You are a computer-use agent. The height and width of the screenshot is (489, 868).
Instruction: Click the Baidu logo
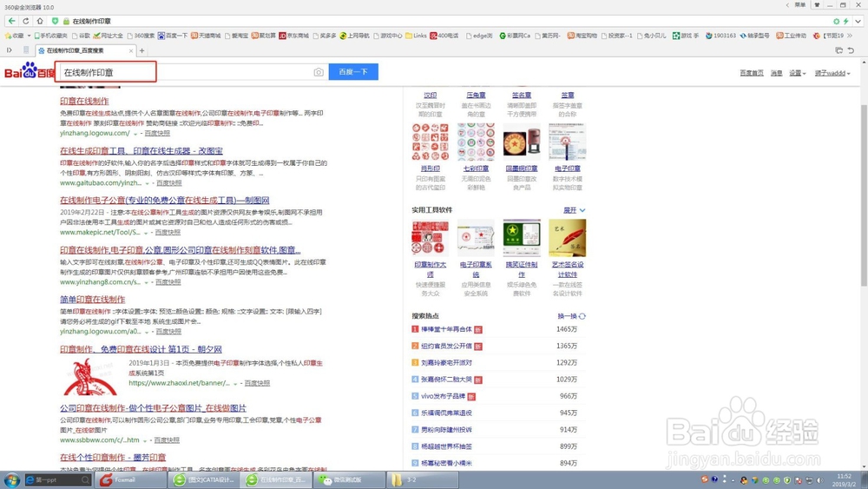click(x=30, y=72)
